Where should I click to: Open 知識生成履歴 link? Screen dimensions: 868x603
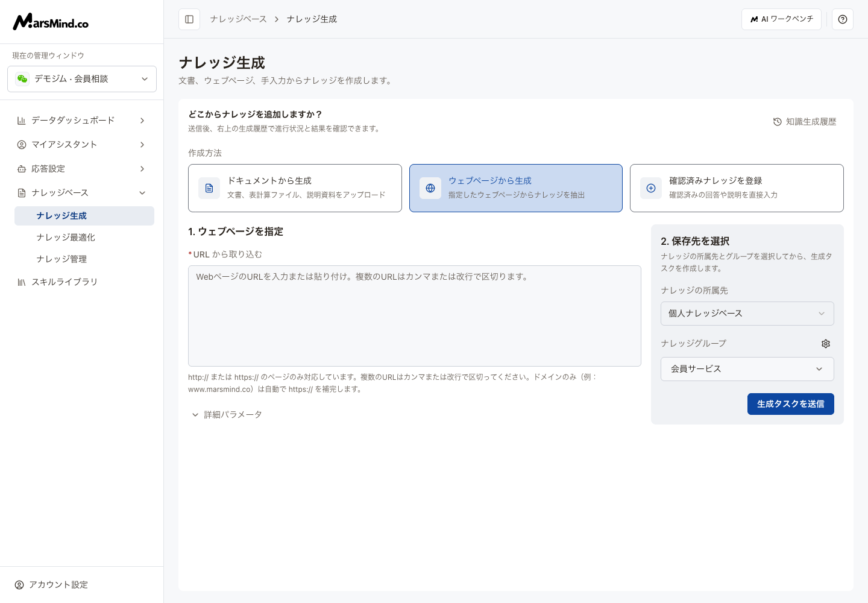[x=805, y=122]
